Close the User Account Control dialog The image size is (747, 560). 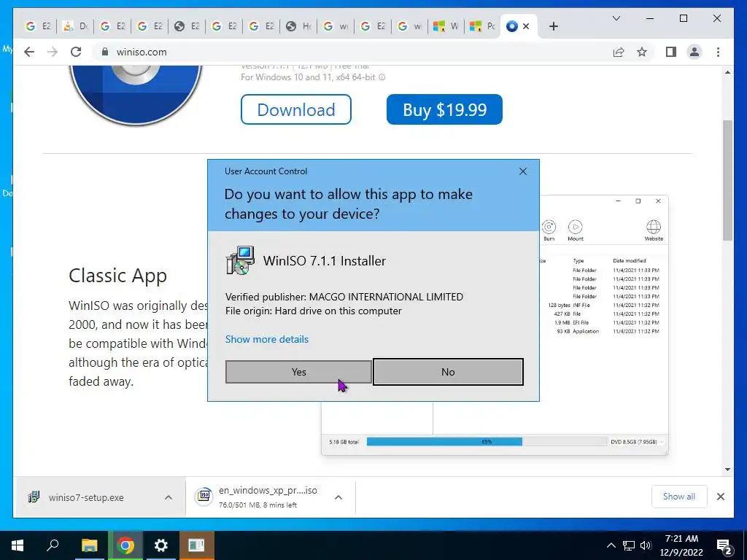[x=522, y=171]
